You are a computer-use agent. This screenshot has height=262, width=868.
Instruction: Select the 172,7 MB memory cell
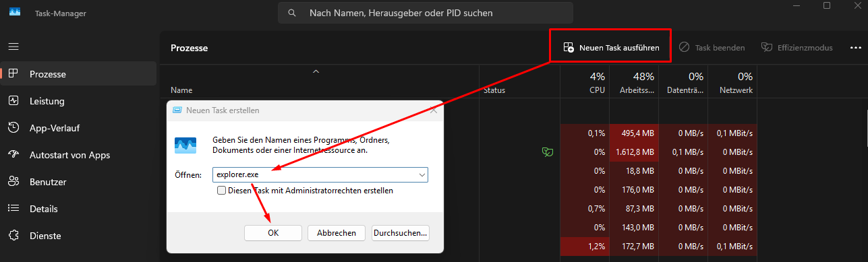click(x=634, y=247)
